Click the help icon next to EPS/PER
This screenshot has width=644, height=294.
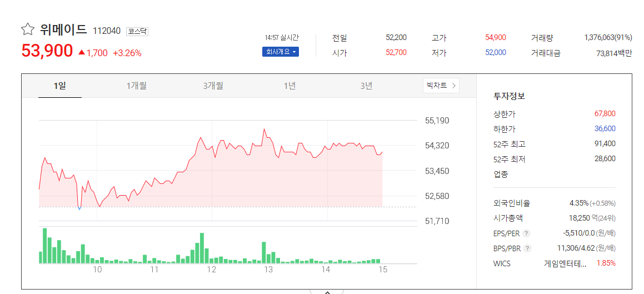527,233
